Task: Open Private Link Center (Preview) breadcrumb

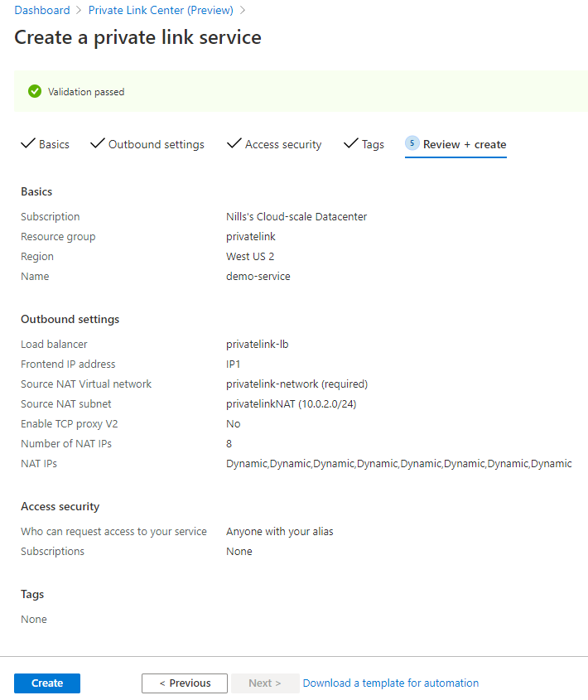Action: click(161, 10)
